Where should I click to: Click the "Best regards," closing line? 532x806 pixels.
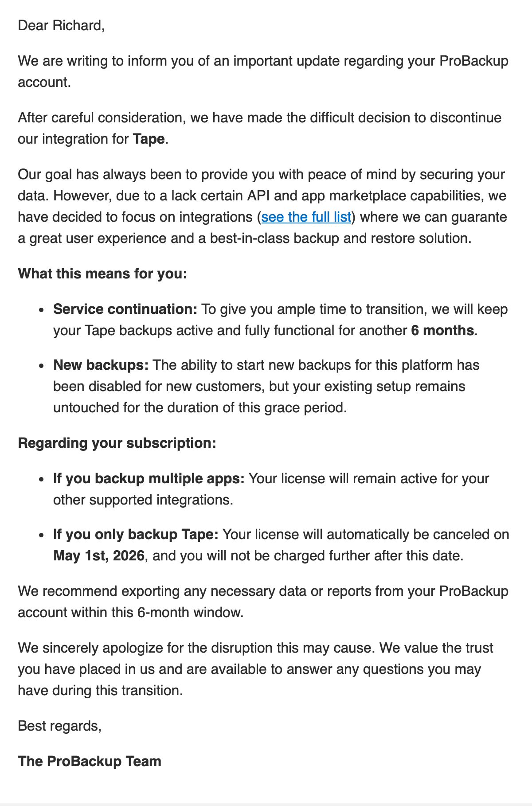click(x=59, y=726)
